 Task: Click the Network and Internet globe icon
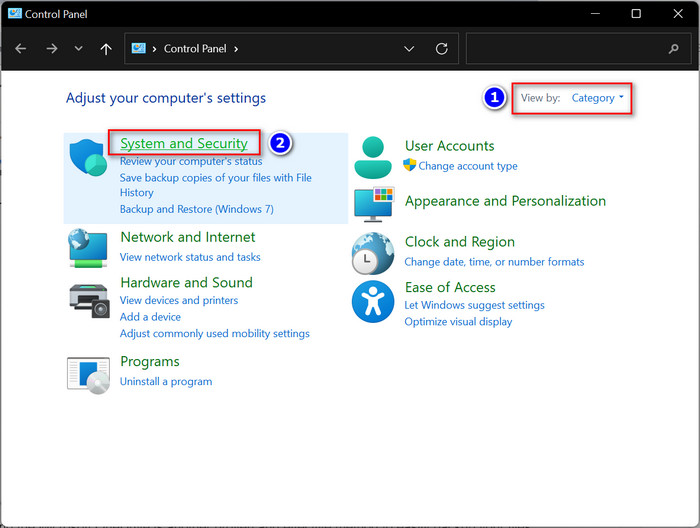88,248
